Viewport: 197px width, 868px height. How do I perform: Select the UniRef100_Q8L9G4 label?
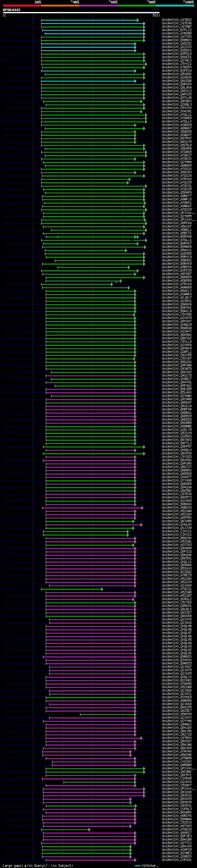pyautogui.click(x=177, y=88)
